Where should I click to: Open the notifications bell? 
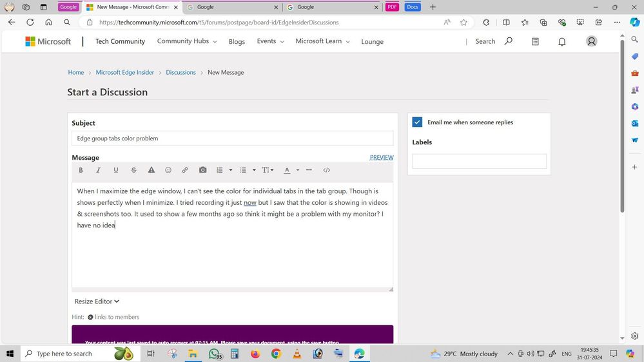click(x=562, y=41)
